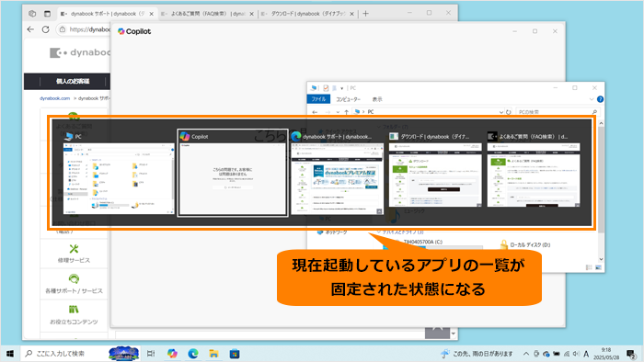Open お役立ちコンテンツ link
This screenshot has height=362, width=644.
pos(74,322)
